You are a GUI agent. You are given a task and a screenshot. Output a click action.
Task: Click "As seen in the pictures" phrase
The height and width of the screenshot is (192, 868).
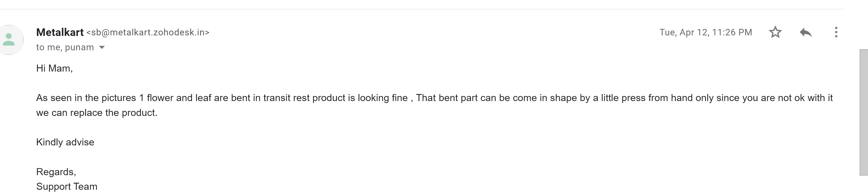(86, 98)
